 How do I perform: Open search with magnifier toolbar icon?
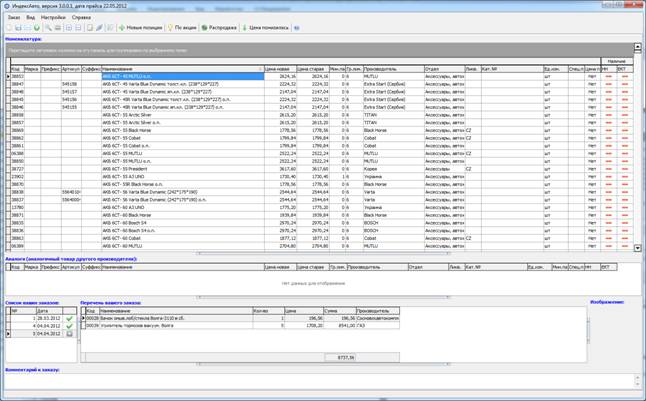[x=48, y=28]
